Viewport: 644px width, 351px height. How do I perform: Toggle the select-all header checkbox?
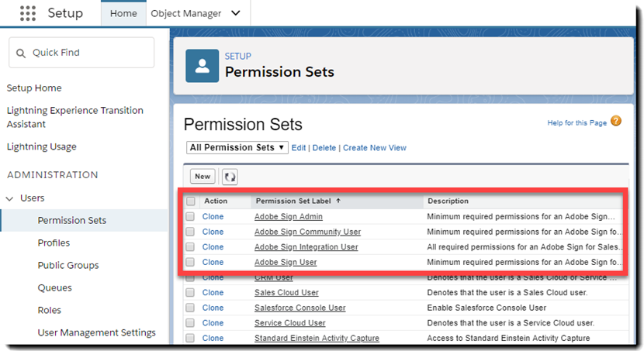pos(191,201)
